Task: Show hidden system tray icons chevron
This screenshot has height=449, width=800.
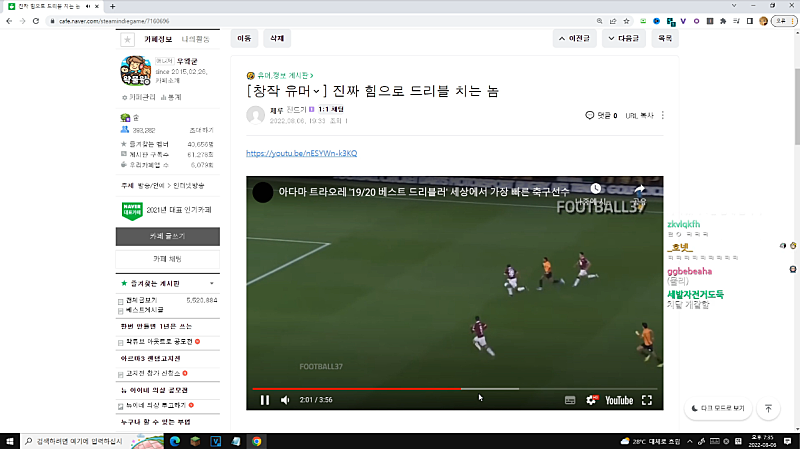Action: click(x=690, y=441)
